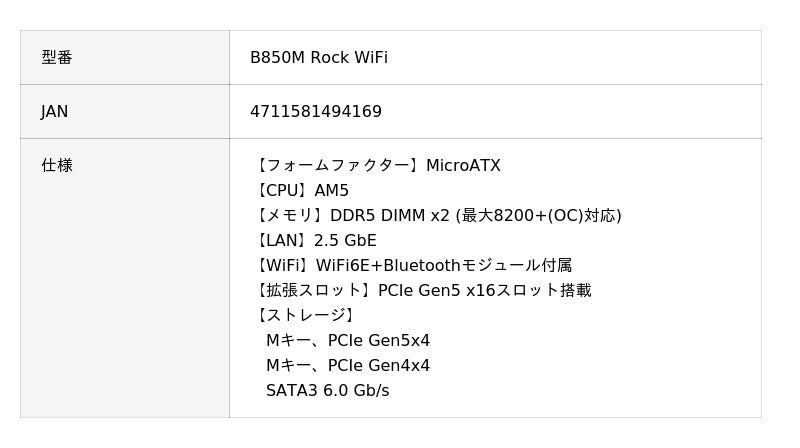Click the 【ストレージ】 heading line
The height and width of the screenshot is (448, 800).
coord(306,316)
